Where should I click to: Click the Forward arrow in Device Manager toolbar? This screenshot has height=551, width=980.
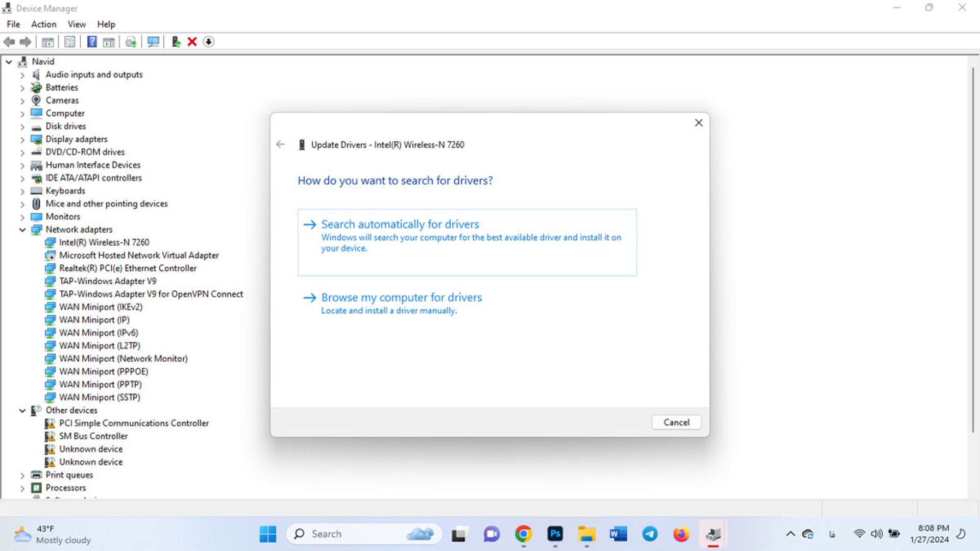click(26, 42)
